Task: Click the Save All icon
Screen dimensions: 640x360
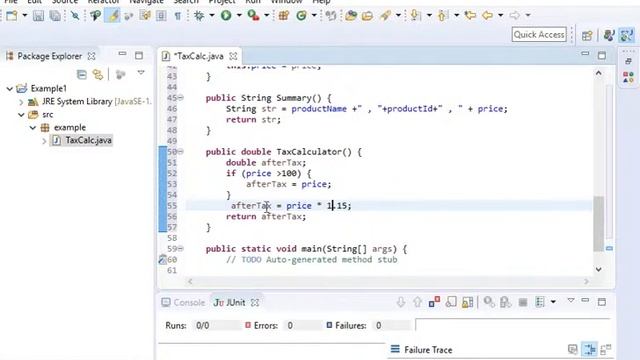Action: click(55, 16)
